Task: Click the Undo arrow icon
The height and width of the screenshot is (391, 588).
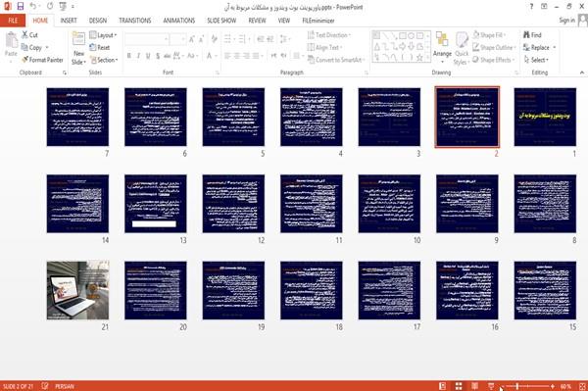Action: (33, 6)
